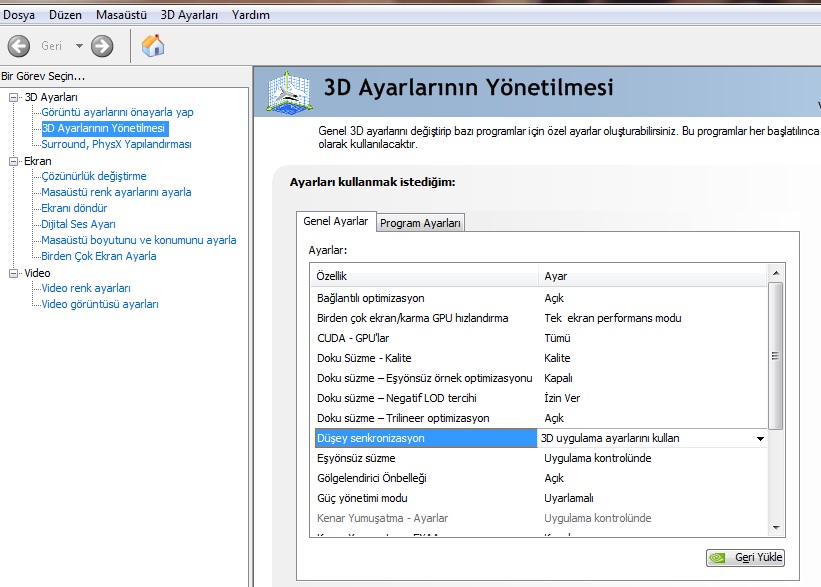Select the CUDA - GPU'lar row
The image size is (821, 587).
click(539, 338)
